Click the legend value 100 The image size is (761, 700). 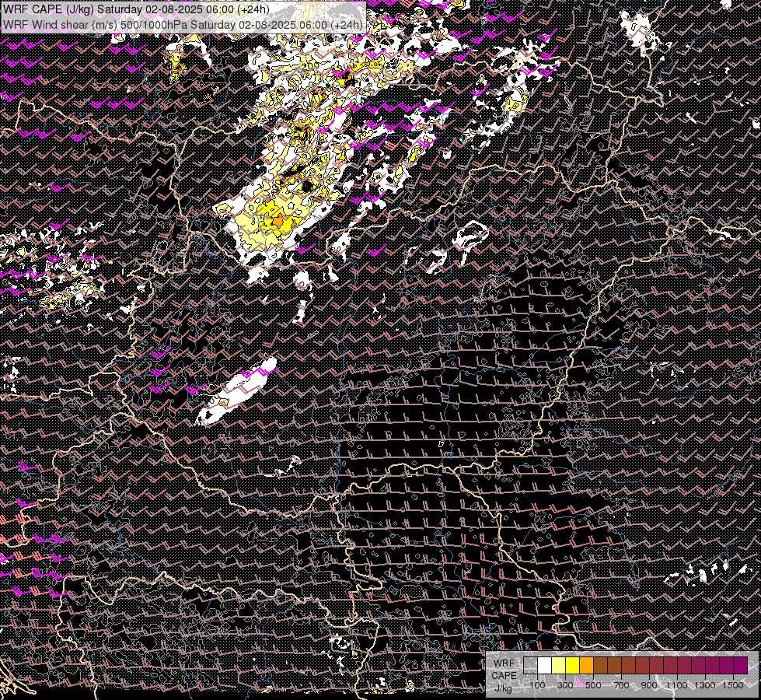click(x=538, y=685)
